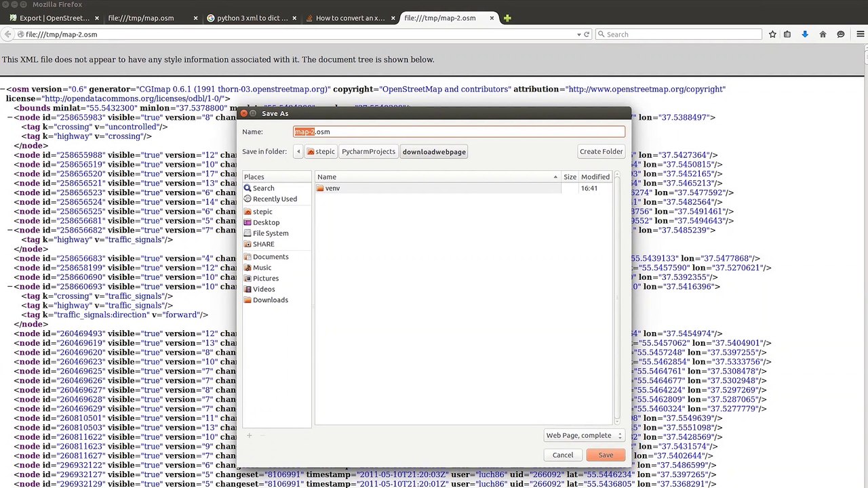Image resolution: width=868 pixels, height=488 pixels.
Task: Bookmark this page with star icon
Action: point(772,34)
